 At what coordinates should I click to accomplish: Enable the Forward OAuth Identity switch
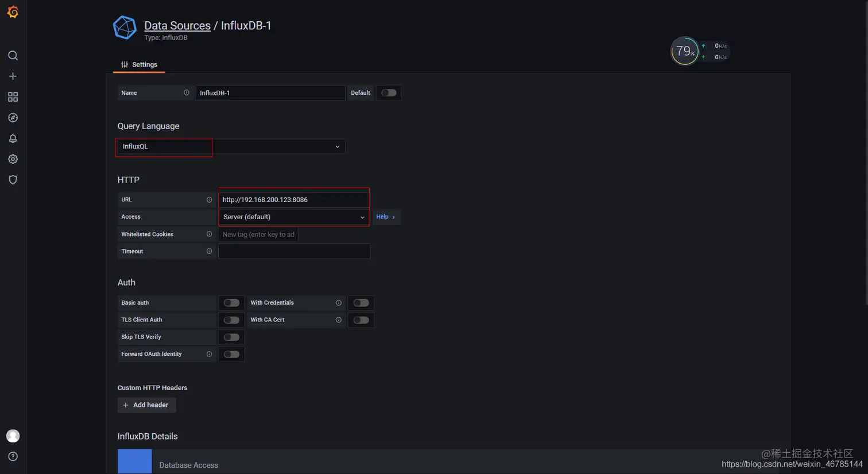(231, 355)
